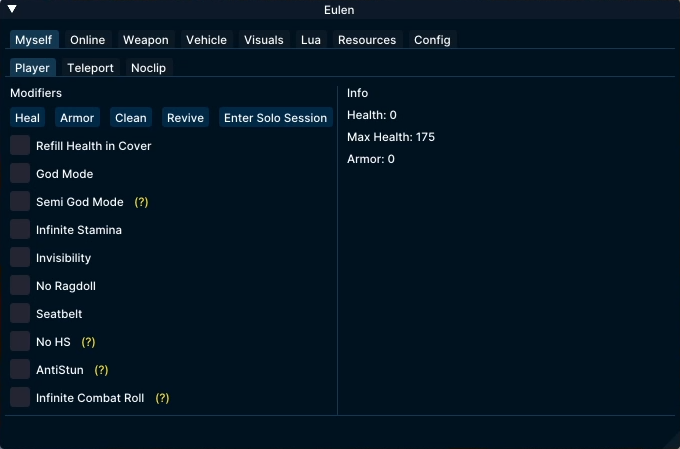Collapse the Eulen window with the triangle
Viewport: 680px width, 449px height.
[13, 9]
